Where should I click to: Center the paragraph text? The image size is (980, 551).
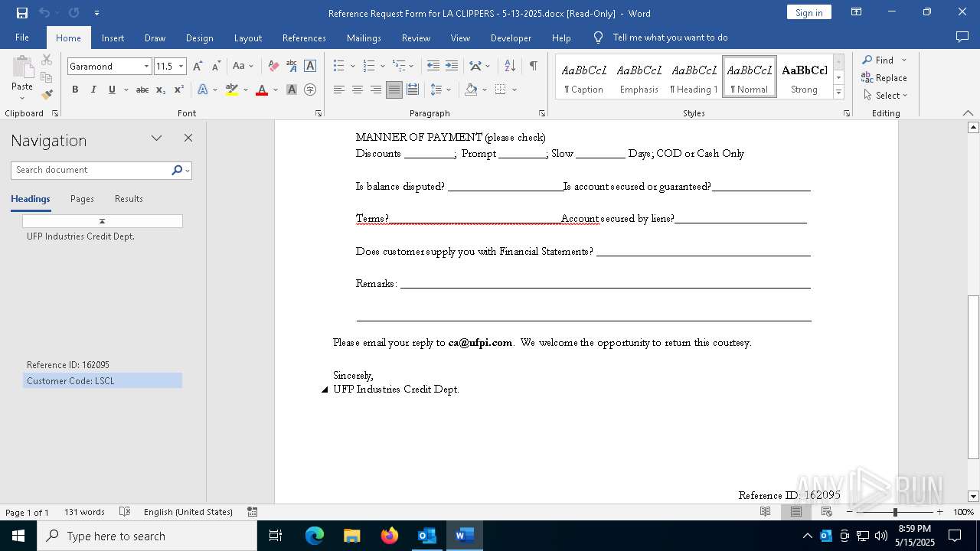(x=358, y=90)
